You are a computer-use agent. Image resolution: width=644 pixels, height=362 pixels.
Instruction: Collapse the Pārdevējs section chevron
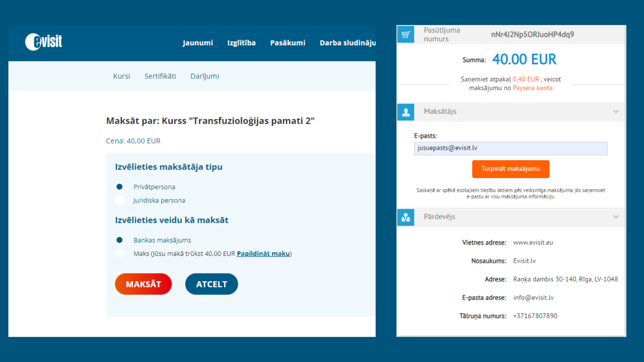tap(616, 217)
